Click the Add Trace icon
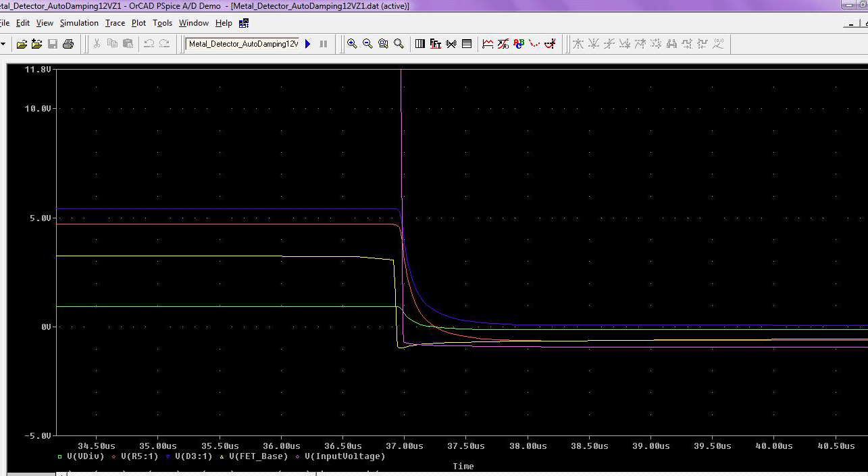Screen dimensions: 868x476 (x=488, y=44)
